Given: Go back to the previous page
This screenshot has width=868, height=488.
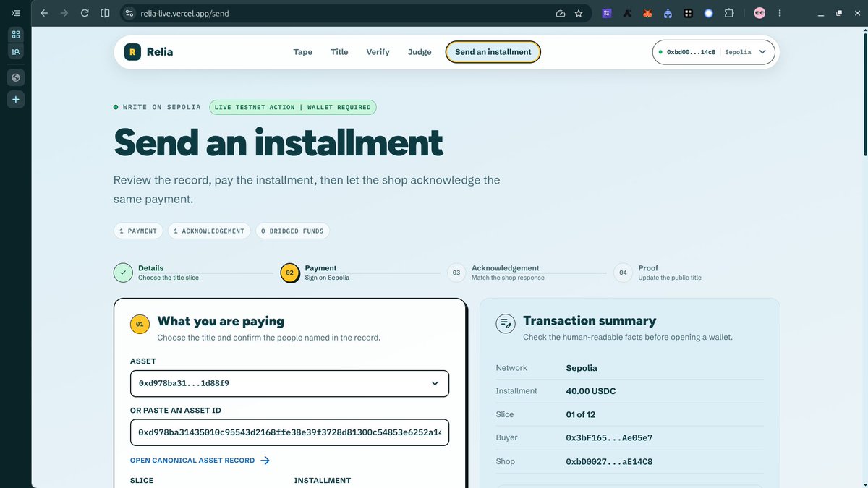Looking at the screenshot, I should (x=44, y=13).
